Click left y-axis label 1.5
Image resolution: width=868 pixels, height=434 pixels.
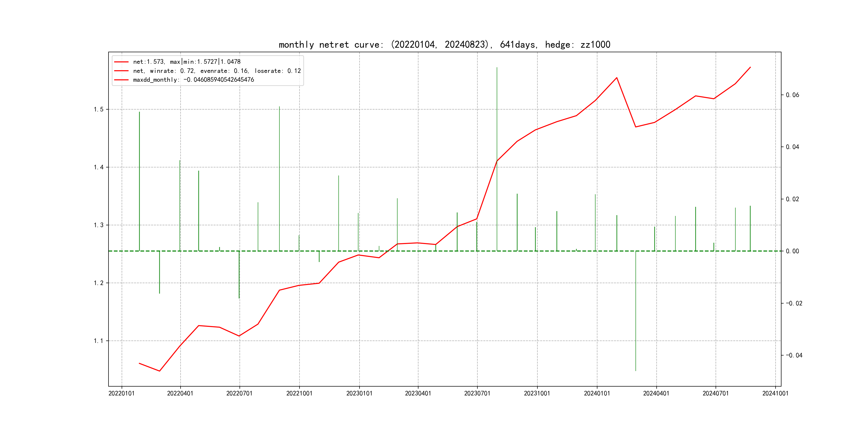[x=99, y=109]
